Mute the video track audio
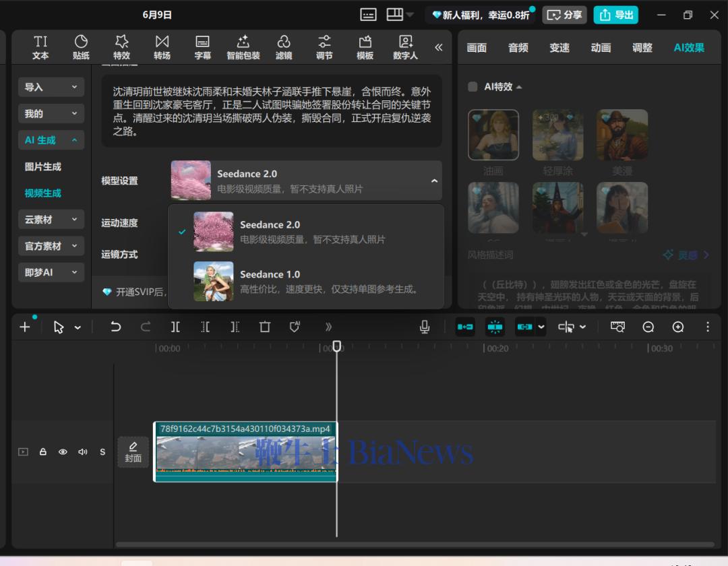Image resolution: width=728 pixels, height=566 pixels. [x=83, y=452]
